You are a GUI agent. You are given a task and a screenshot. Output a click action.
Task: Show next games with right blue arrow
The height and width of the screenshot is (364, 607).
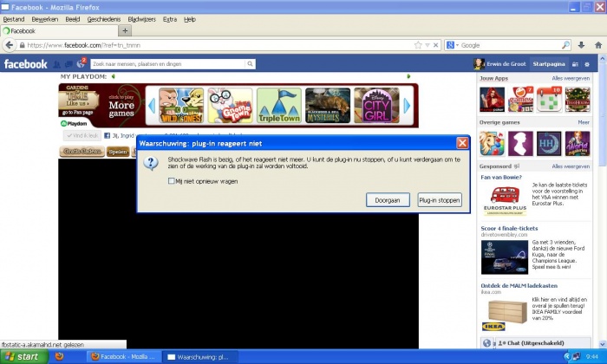[x=407, y=105]
